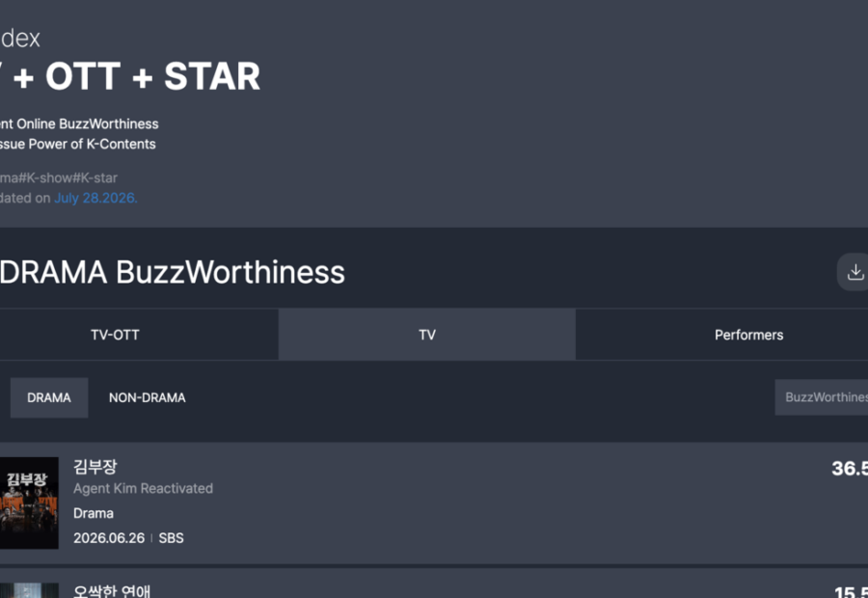The image size is (868, 598).
Task: Click the Drama genre label under 김부장
Action: coord(94,513)
